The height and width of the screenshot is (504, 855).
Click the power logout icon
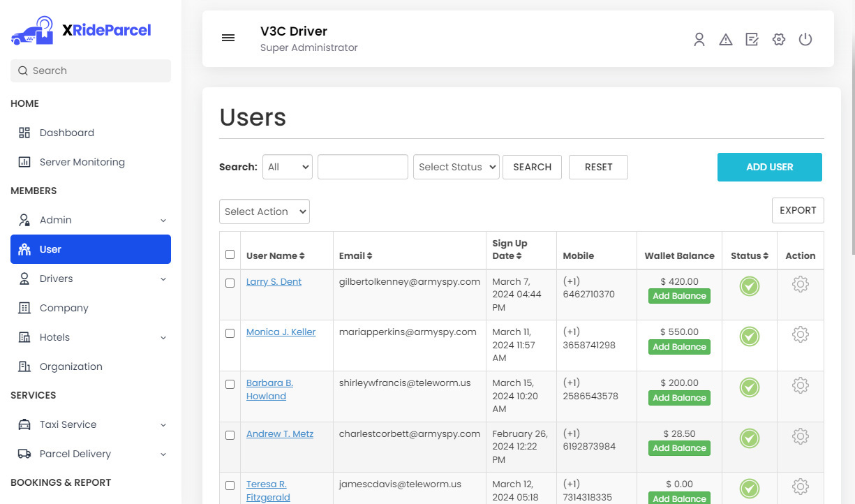805,40
